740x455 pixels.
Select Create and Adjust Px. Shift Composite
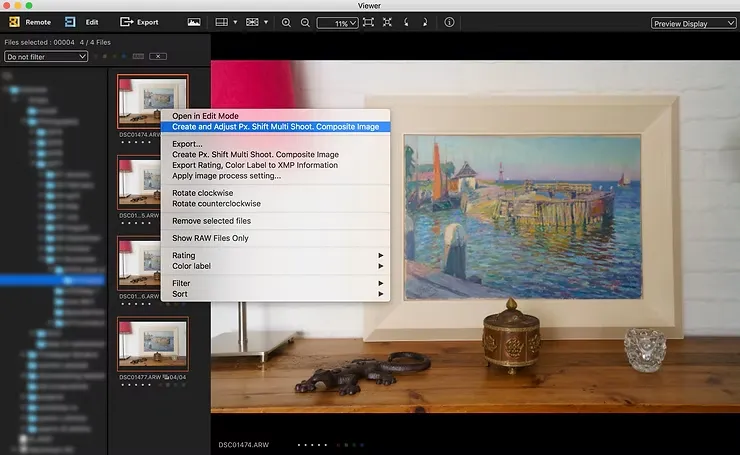275,127
